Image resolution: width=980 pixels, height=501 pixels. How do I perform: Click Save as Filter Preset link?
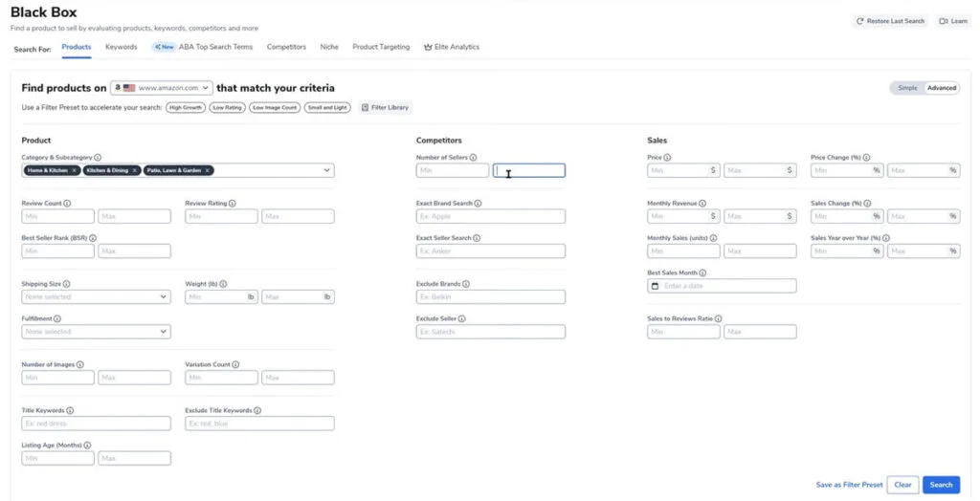click(x=849, y=485)
